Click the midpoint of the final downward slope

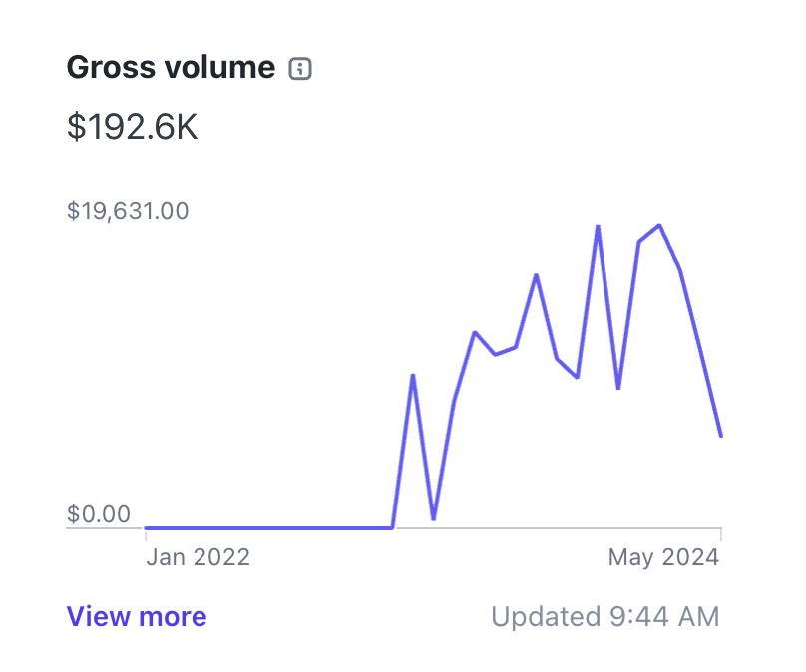(x=700, y=351)
